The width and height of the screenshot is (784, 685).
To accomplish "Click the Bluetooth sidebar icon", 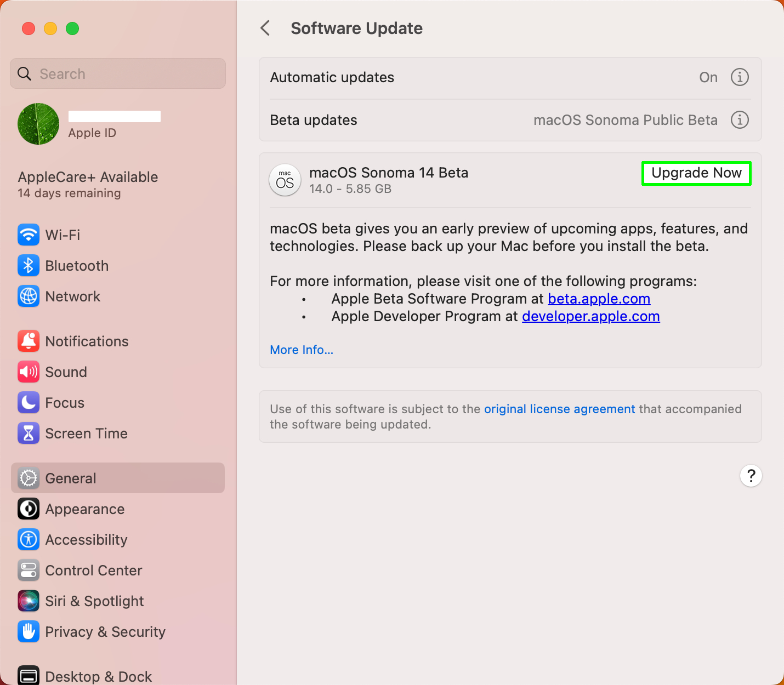I will coord(29,266).
